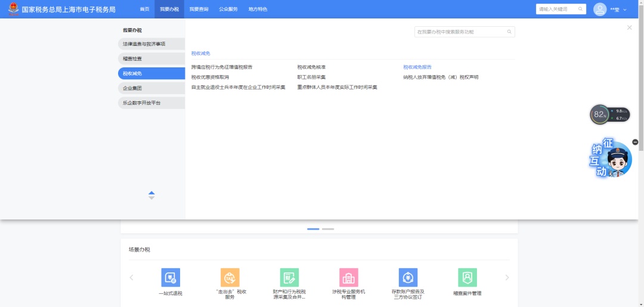The width and height of the screenshot is (644, 307).
Task: Select 稽查检查 in the left category list
Action: [x=151, y=58]
